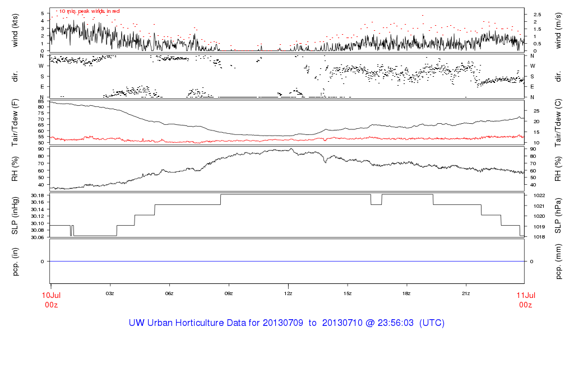Click the wind (m/s) right axis label

tap(558, 30)
